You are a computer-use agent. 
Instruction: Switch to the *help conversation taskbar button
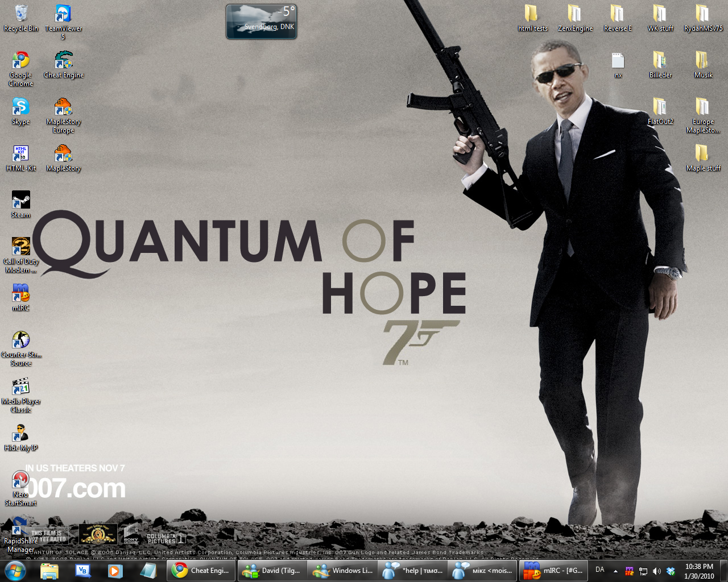point(413,571)
